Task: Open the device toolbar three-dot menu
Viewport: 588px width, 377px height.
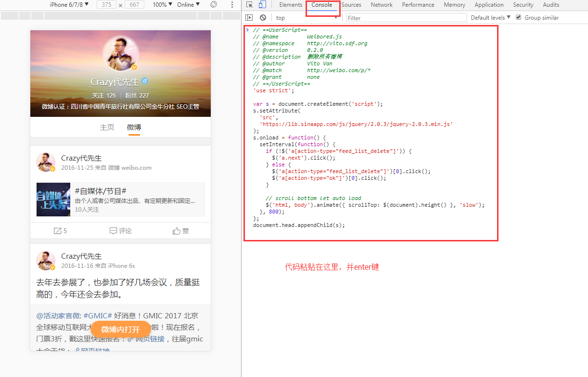Action: pos(232,4)
